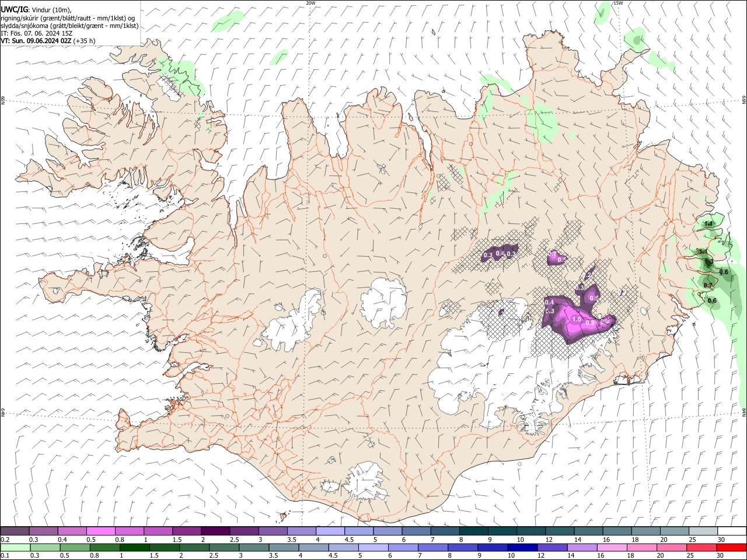Image resolution: width=747 pixels, height=560 pixels.
Task: Click the 20W longitude label
Action: tap(310, 3)
